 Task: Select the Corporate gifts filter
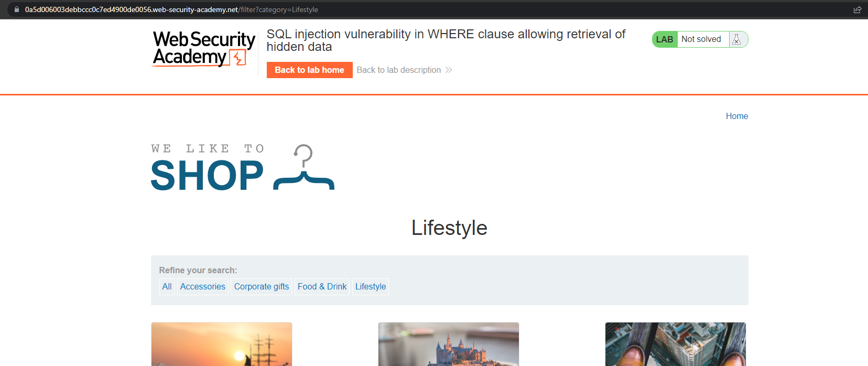click(261, 286)
